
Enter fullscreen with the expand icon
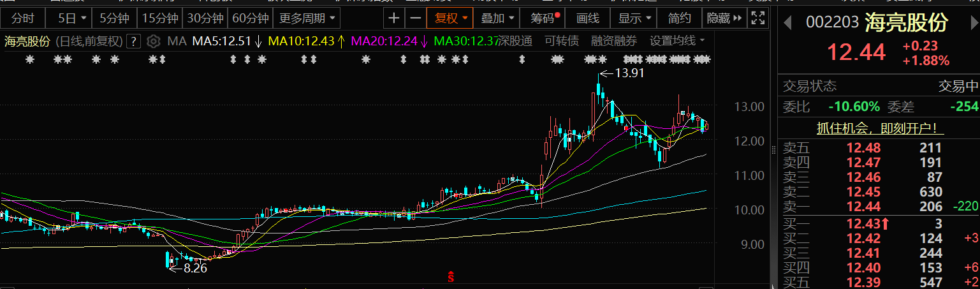758,19
